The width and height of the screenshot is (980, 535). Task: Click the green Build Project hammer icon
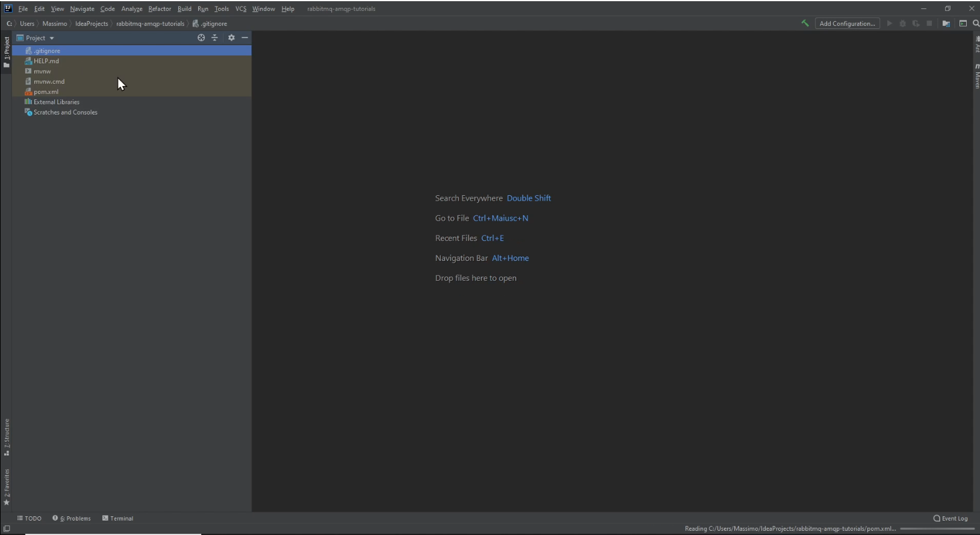805,23
